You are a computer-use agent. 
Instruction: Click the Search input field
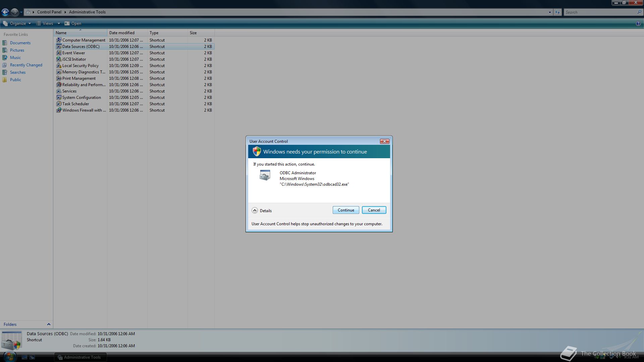[x=600, y=12]
